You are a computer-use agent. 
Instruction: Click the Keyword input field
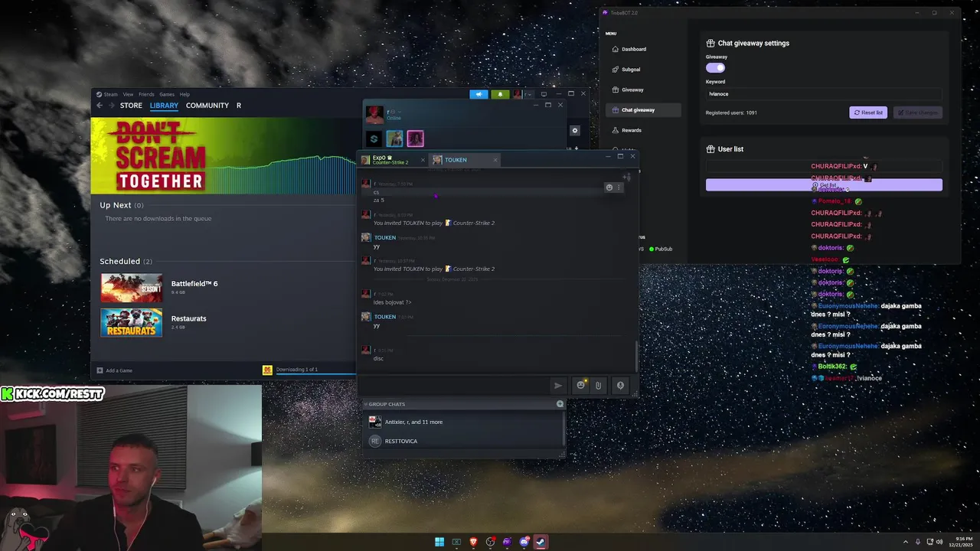point(824,93)
